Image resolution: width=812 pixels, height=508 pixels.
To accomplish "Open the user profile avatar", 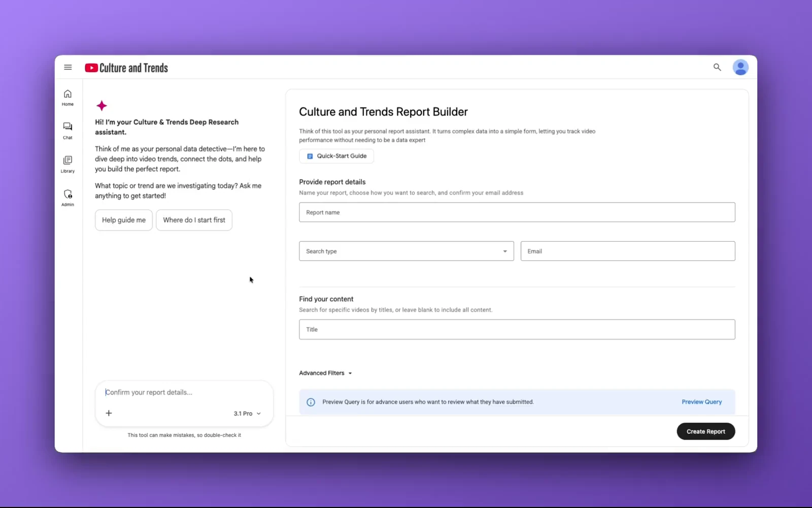I will tap(740, 67).
